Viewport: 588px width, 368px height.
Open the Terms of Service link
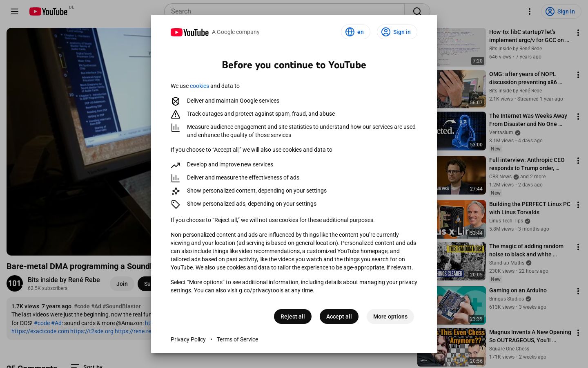[237, 339]
